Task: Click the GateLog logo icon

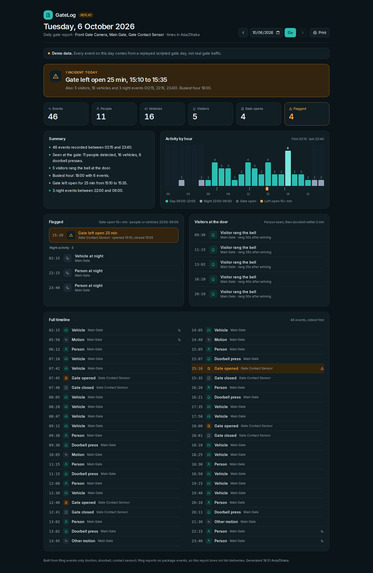Action: (48, 15)
